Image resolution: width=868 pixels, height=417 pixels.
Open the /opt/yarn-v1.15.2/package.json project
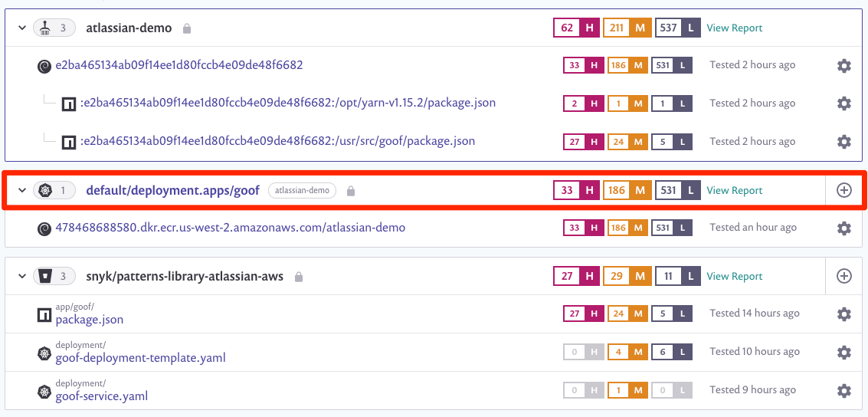tap(288, 103)
